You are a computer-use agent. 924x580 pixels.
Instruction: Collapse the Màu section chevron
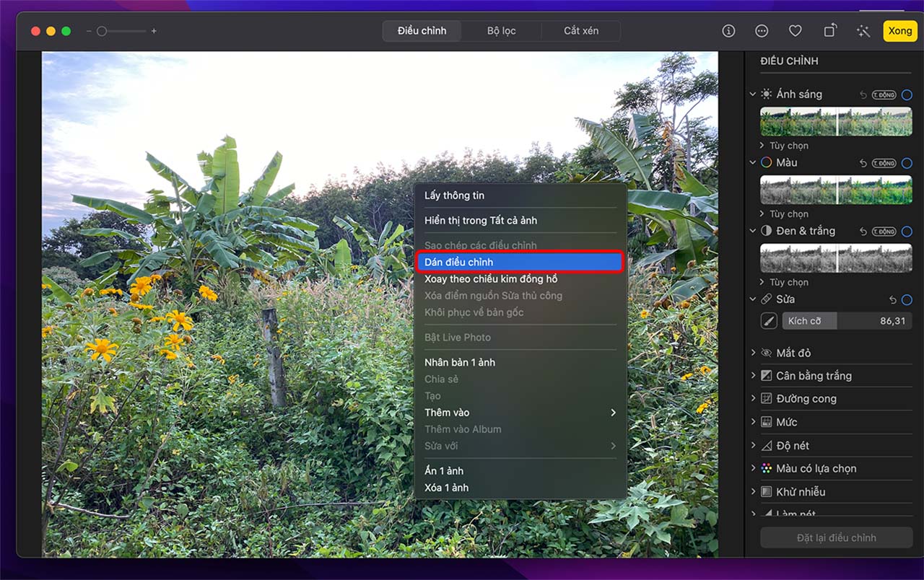753,163
